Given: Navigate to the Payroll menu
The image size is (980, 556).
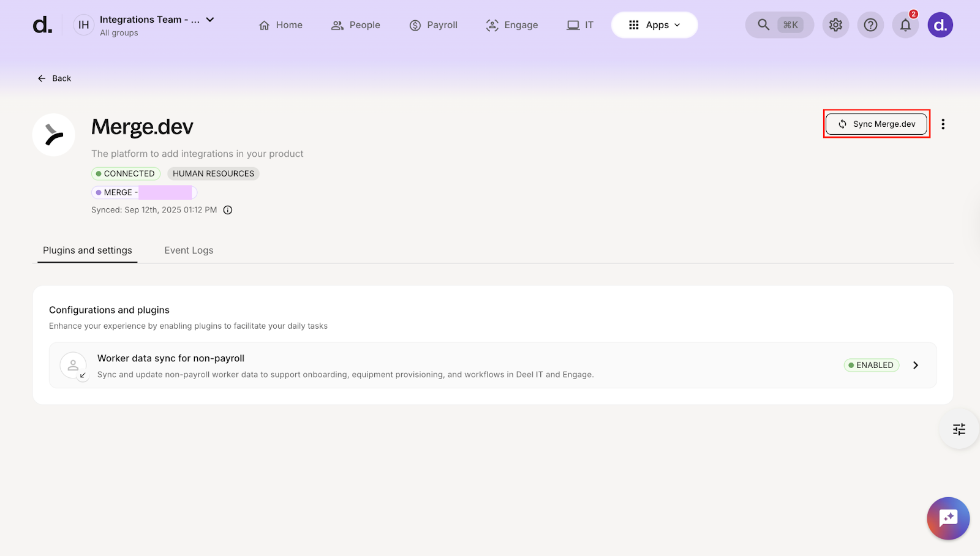Looking at the screenshot, I should tap(434, 25).
